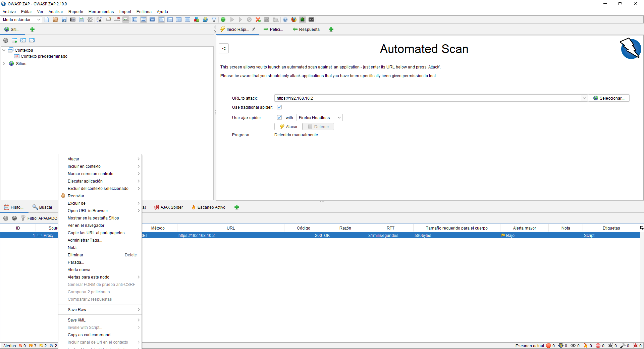Click the Persist Session floppy disk icon

pyautogui.click(x=64, y=19)
